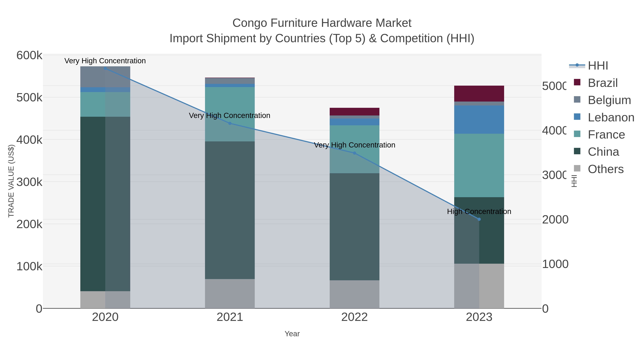Click the vertical HHI axis title
The height and width of the screenshot is (362, 644).
pos(574,181)
